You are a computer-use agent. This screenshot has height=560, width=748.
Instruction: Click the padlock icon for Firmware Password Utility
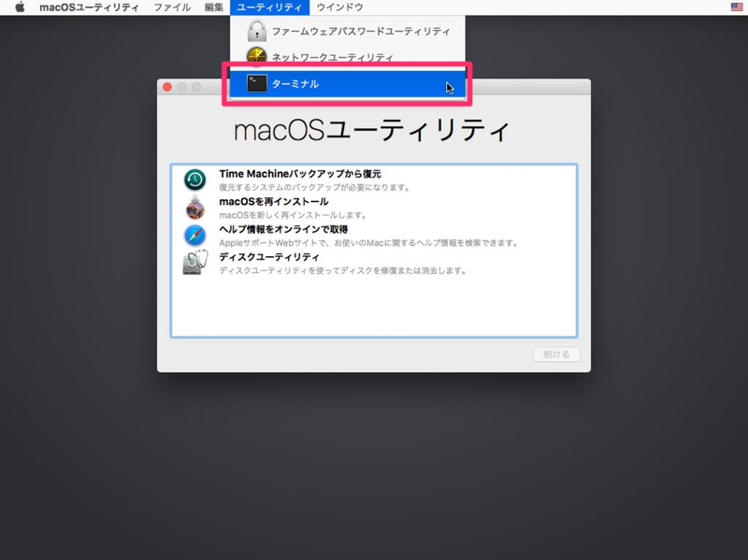[x=256, y=32]
